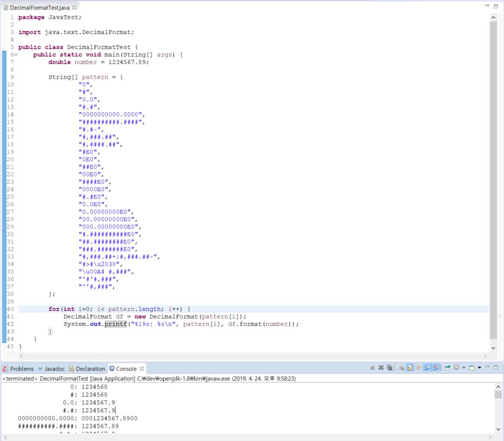Expand the Open Console dropdown arrow

[479, 368]
